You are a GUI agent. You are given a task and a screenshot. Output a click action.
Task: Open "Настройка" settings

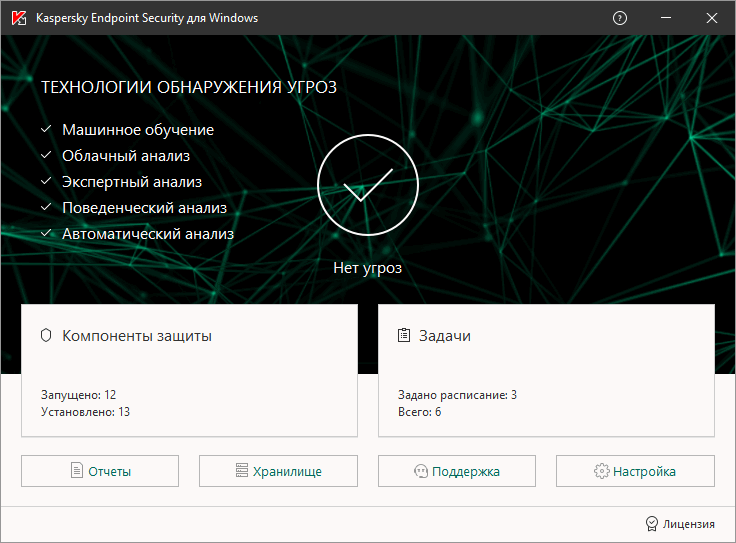click(636, 471)
